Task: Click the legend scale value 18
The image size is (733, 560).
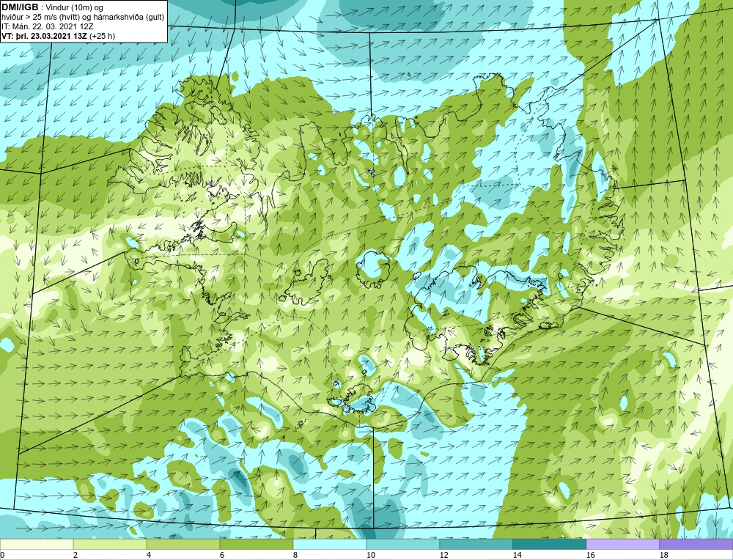Action: click(x=663, y=555)
